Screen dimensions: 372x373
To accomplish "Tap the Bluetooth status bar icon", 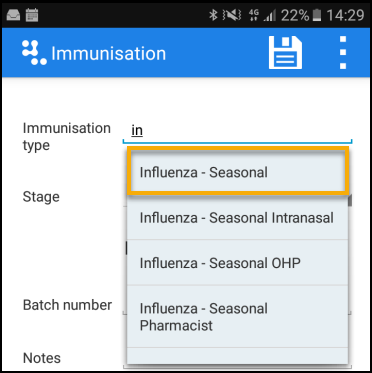I will pos(213,15).
